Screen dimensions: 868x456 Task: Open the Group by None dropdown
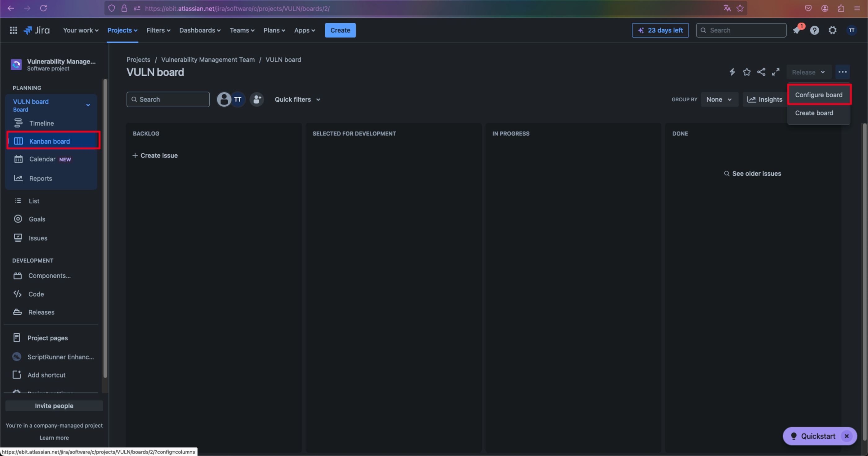point(719,99)
